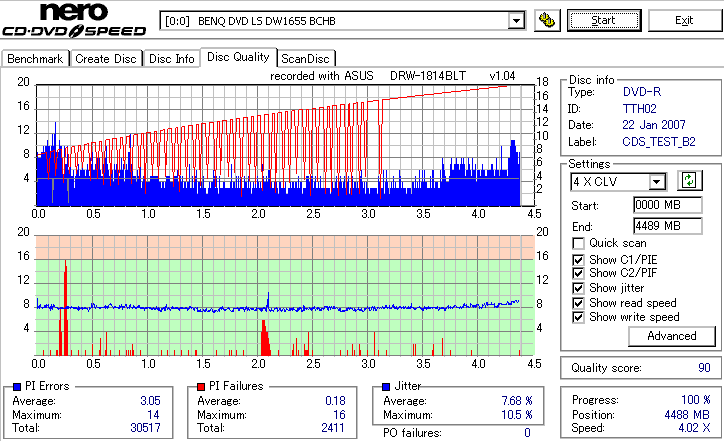Click the End position field 4489 MB
724x441 pixels.
click(668, 226)
